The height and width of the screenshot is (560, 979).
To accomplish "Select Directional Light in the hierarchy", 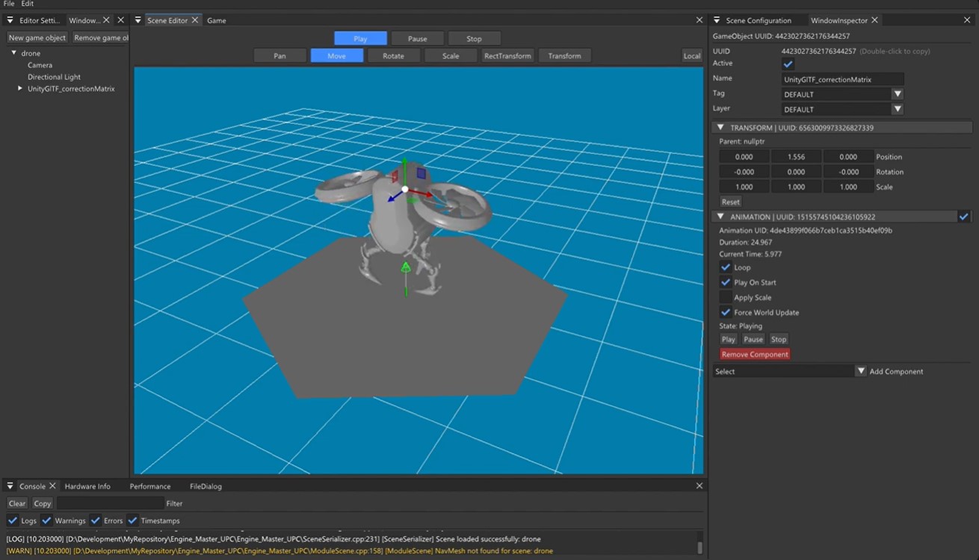I will pyautogui.click(x=54, y=77).
